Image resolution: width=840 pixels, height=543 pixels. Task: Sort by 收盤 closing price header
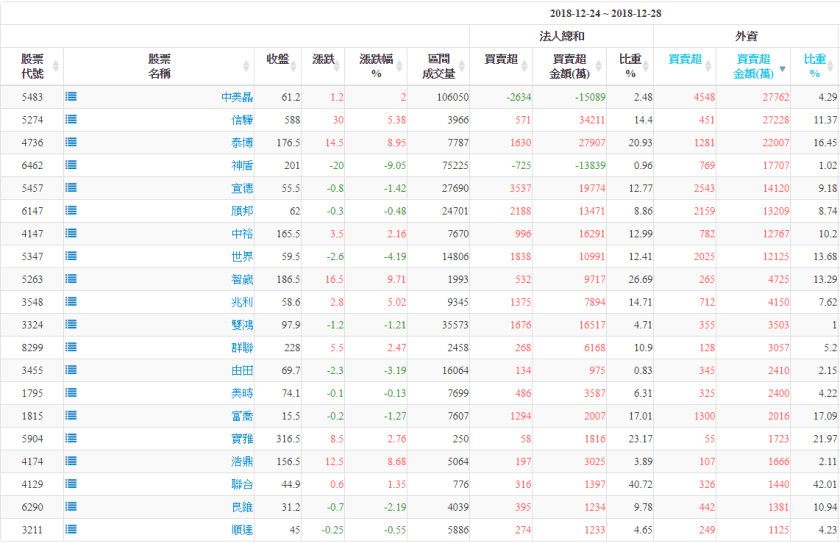pyautogui.click(x=277, y=60)
